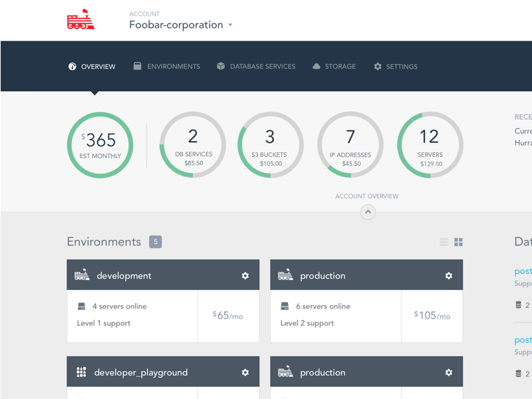Click the Level 1 support text
The width and height of the screenshot is (532, 399).
[104, 323]
